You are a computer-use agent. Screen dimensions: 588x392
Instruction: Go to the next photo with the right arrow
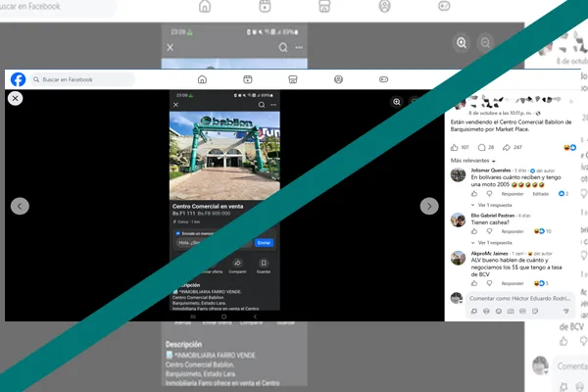[429, 206]
